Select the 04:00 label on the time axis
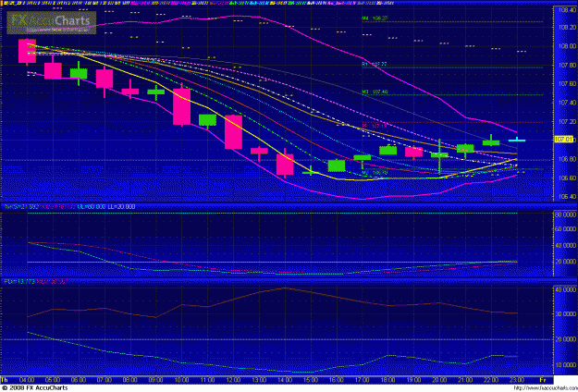This screenshot has width=578, height=392. point(27,380)
